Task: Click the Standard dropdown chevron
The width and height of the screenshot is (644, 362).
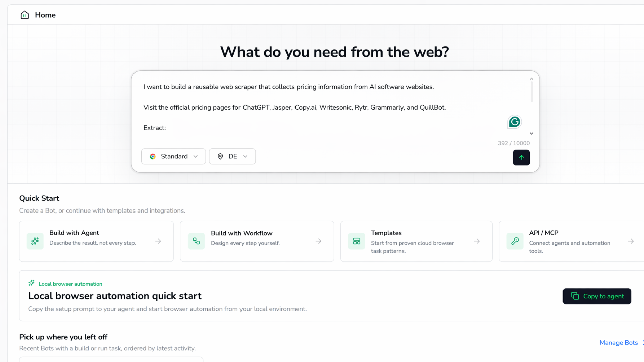Action: [196, 157]
